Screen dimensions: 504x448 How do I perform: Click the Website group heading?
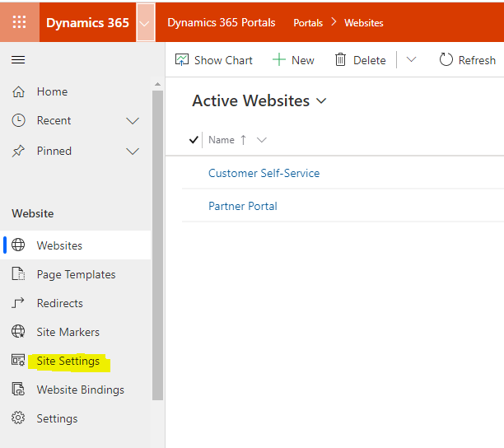pyautogui.click(x=33, y=213)
